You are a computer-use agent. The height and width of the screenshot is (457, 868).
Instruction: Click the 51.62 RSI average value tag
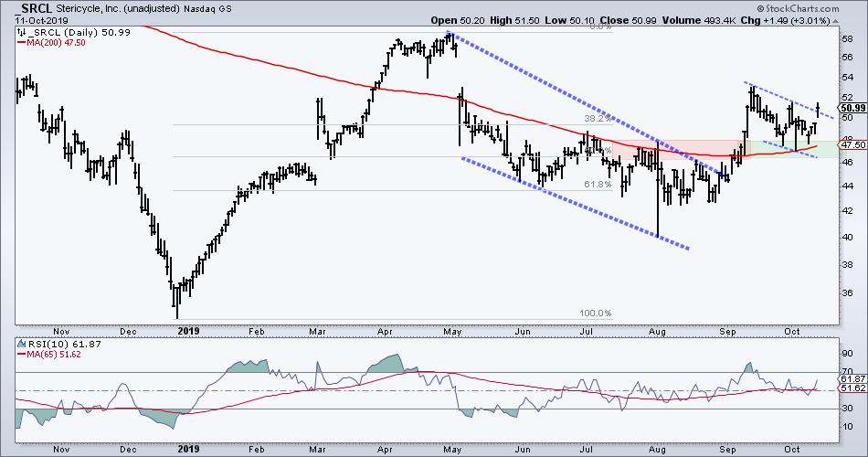(853, 388)
